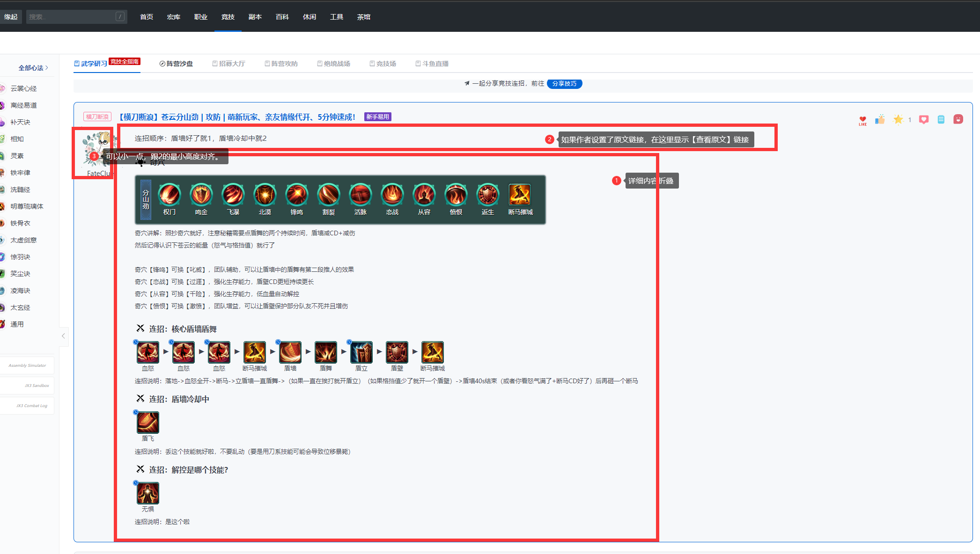This screenshot has width=980, height=554.
Task: Click the 盾飞 skill icon under 盾墙冷却中
Action: (147, 423)
